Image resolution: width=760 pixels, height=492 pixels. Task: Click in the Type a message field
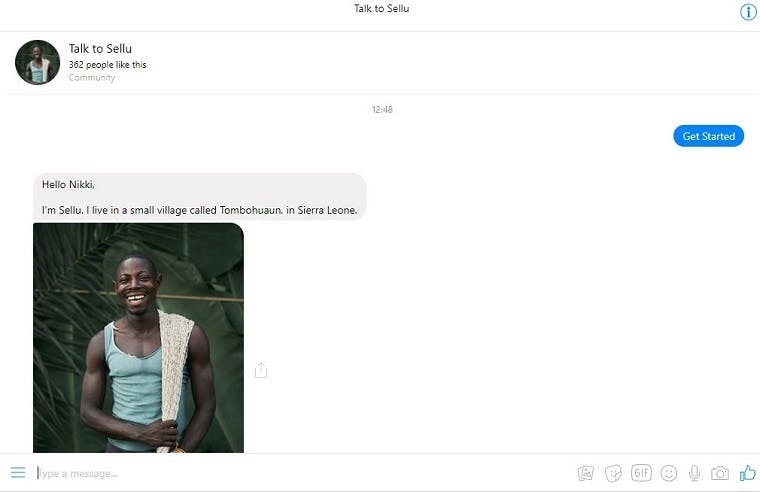point(300,473)
